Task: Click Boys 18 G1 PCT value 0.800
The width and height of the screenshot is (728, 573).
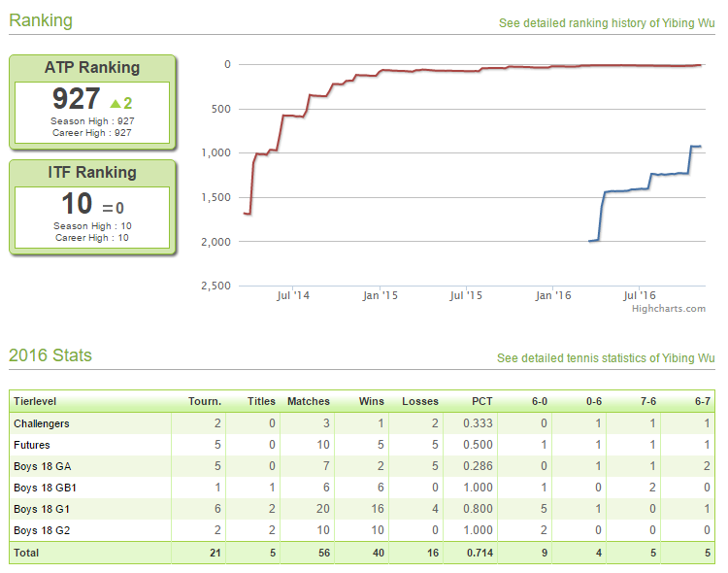Action: 478,509
